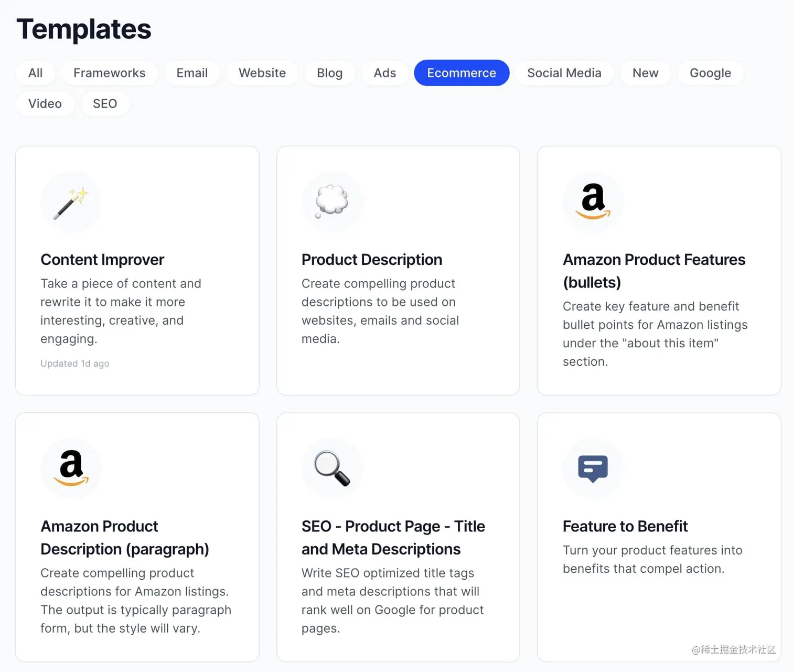Filter templates by Ads
The height and width of the screenshot is (672, 793).
tap(384, 73)
